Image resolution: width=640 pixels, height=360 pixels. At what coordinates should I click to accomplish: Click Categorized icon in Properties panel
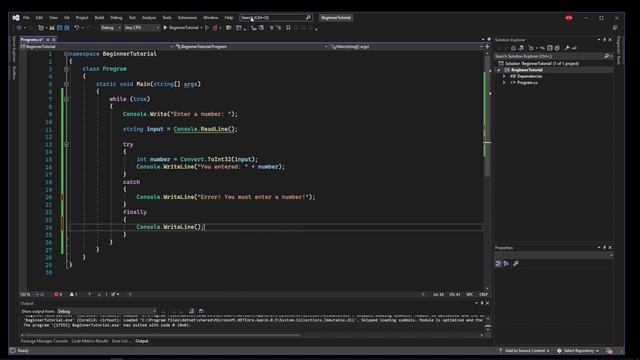tap(498, 264)
